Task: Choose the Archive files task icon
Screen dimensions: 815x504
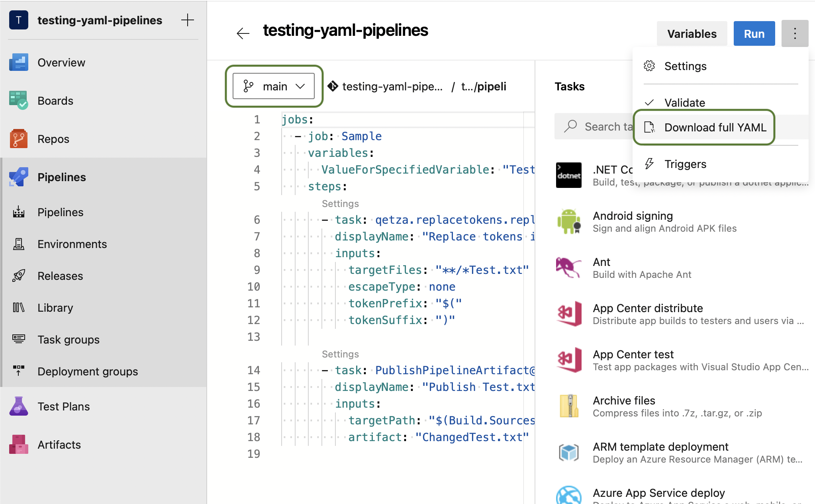Action: [568, 406]
